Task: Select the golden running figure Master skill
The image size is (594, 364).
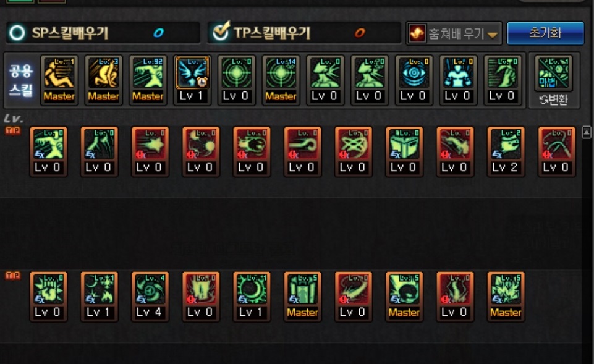Action: 59,80
